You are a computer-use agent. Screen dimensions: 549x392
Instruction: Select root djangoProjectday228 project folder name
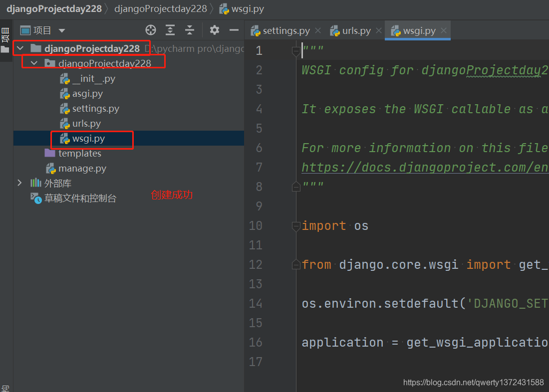pyautogui.click(x=92, y=49)
